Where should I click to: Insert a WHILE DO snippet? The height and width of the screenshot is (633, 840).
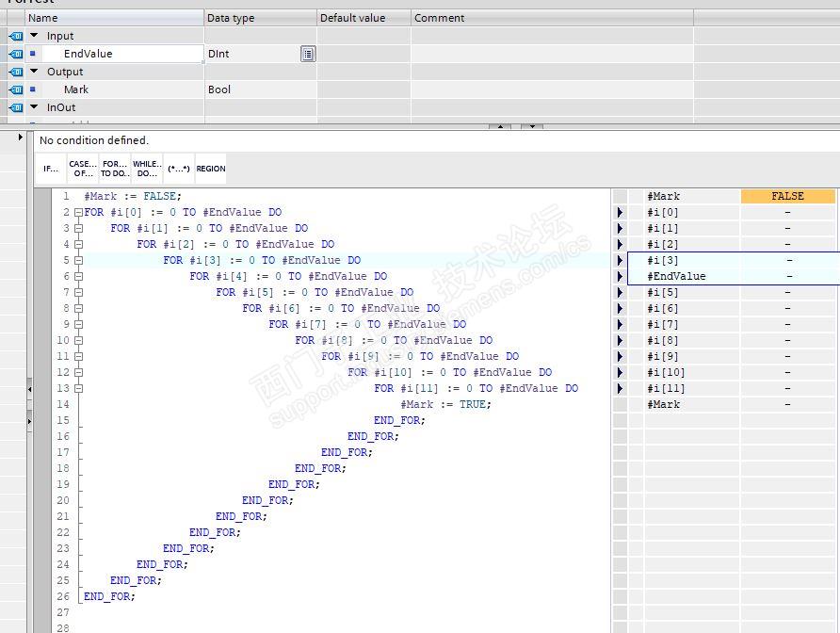pos(147,169)
